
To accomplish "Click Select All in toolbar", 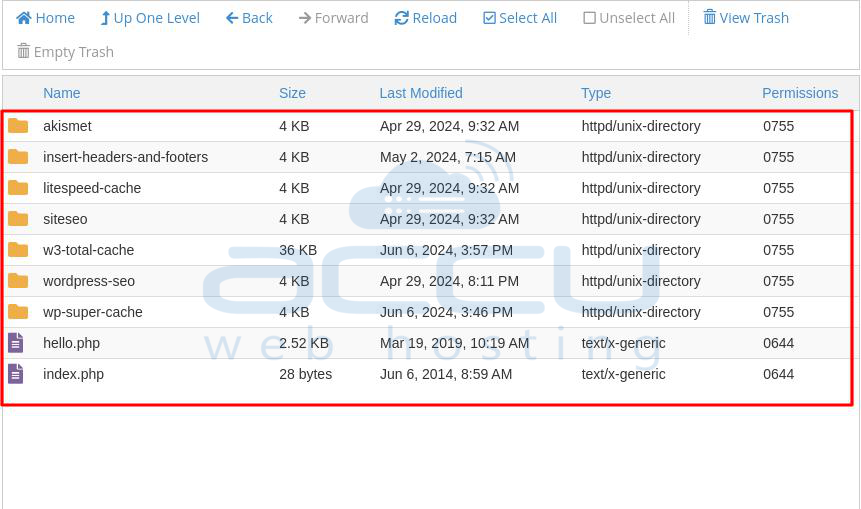I will [520, 18].
